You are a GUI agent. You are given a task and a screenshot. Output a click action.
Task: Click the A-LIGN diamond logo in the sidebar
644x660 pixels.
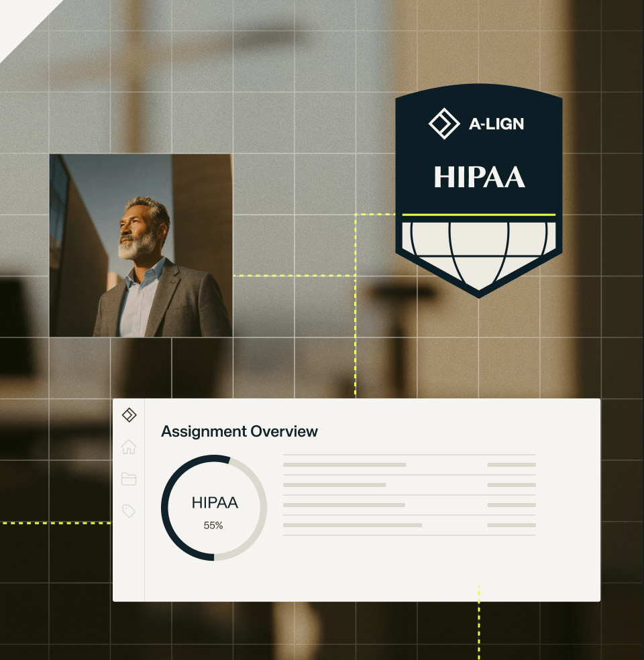[x=129, y=415]
